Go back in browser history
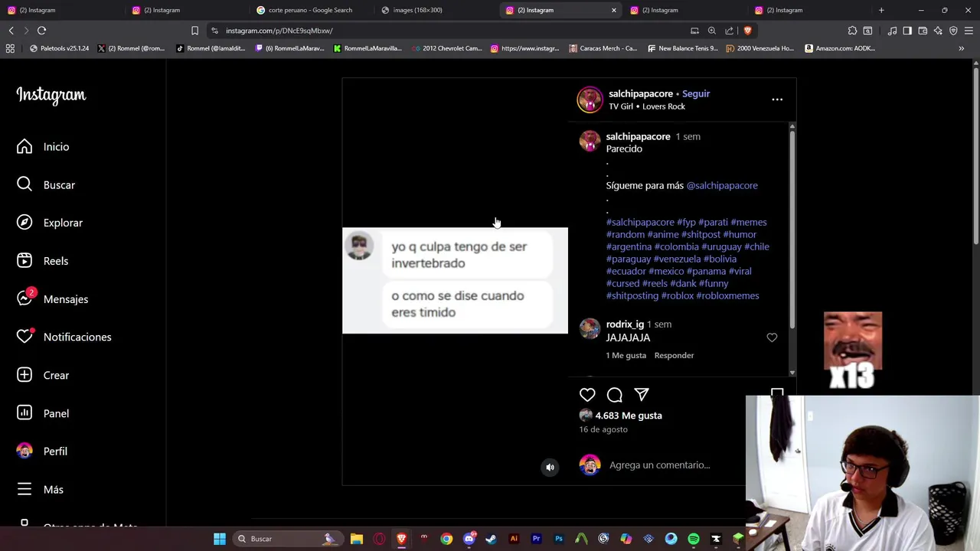Screen dimensions: 980x551 tap(11, 31)
